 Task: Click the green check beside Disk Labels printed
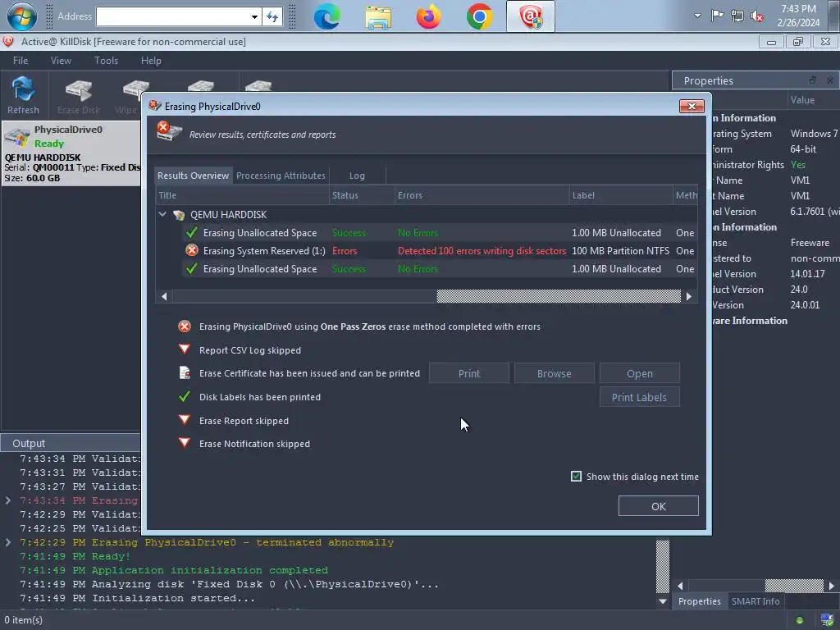coord(185,396)
